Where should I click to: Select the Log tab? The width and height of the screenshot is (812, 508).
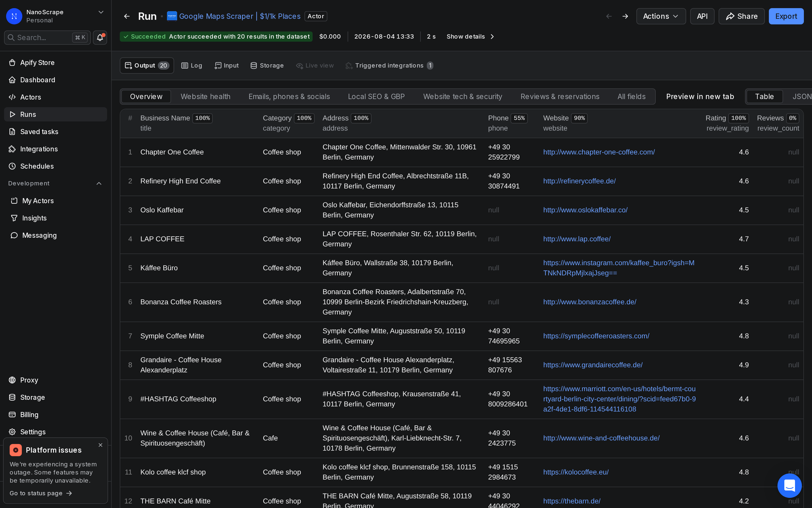point(192,66)
